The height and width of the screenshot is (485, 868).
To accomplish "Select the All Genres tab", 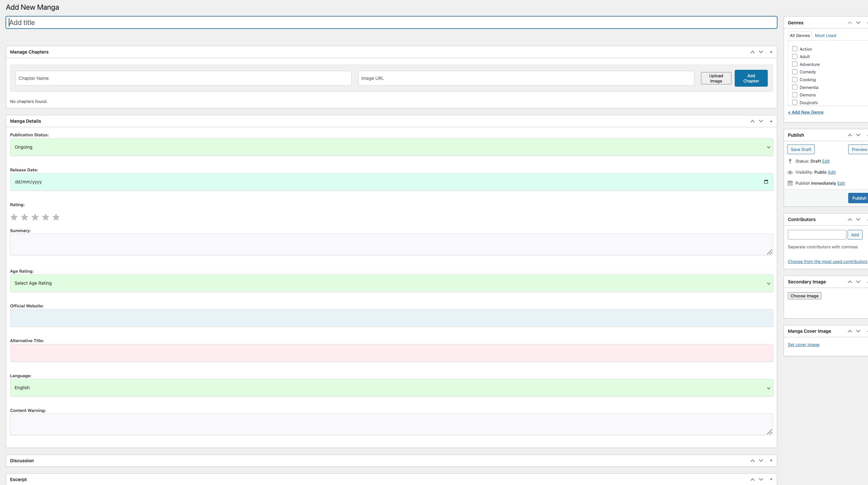I will 800,35.
